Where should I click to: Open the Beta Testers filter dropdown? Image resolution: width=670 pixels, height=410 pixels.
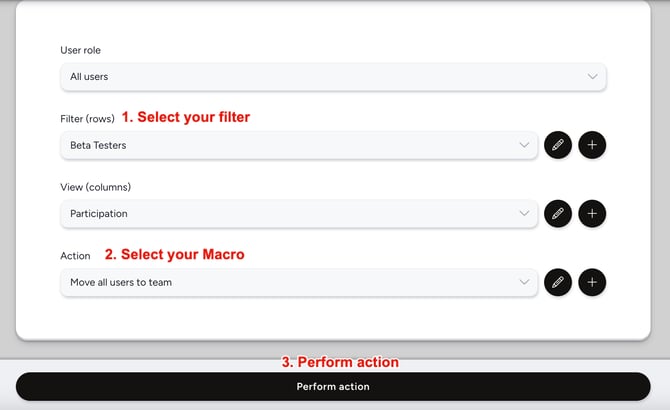click(x=290, y=145)
